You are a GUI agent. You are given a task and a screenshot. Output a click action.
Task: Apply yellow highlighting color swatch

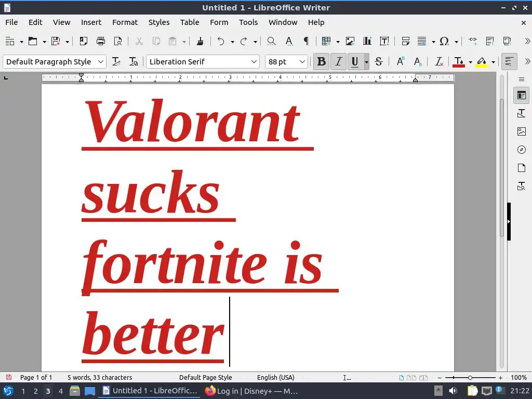click(482, 62)
